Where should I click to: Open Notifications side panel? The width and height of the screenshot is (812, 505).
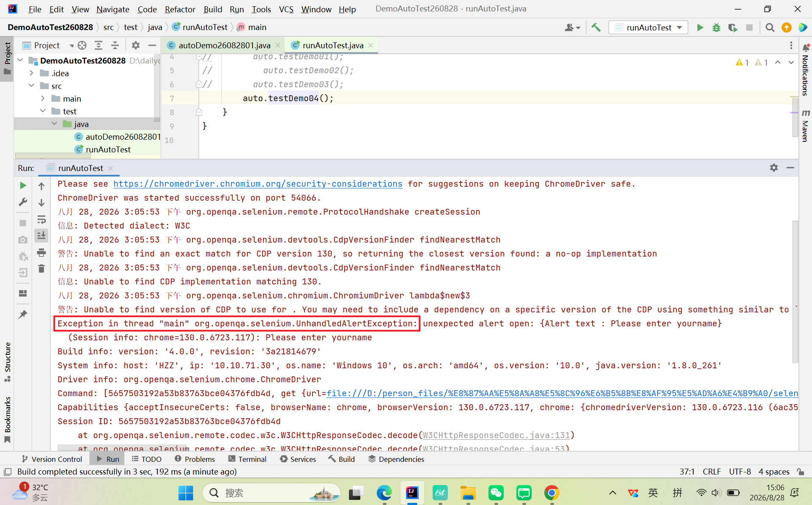point(806,70)
